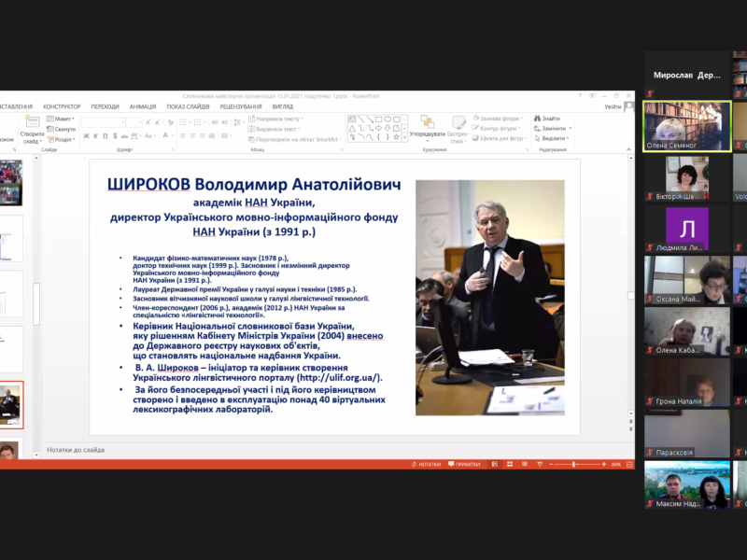Image resolution: width=747 pixels, height=560 pixels.
Task: Toggle НОТАТКИ notes pane in status bar
Action: point(426,464)
